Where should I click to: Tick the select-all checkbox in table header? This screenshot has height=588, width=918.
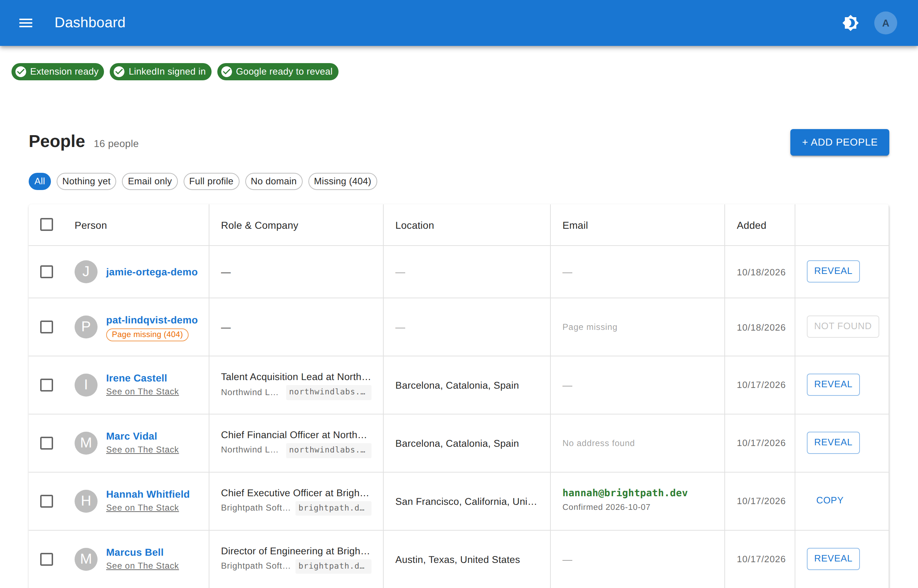[47, 224]
